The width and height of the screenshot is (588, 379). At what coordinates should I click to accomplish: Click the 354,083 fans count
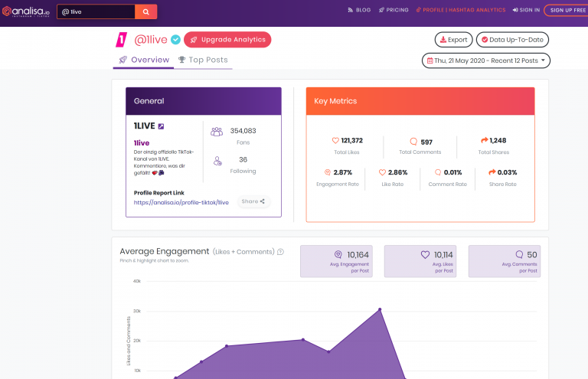pyautogui.click(x=243, y=131)
